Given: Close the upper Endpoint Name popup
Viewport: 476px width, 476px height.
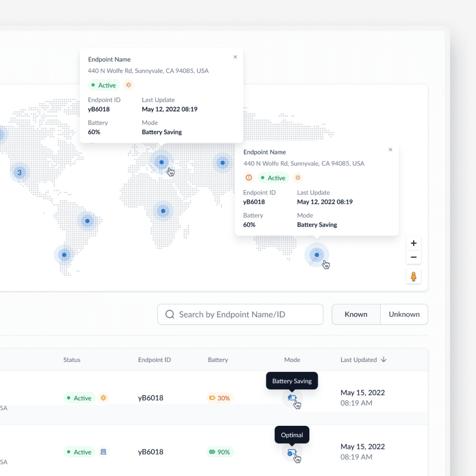Looking at the screenshot, I should click(235, 57).
